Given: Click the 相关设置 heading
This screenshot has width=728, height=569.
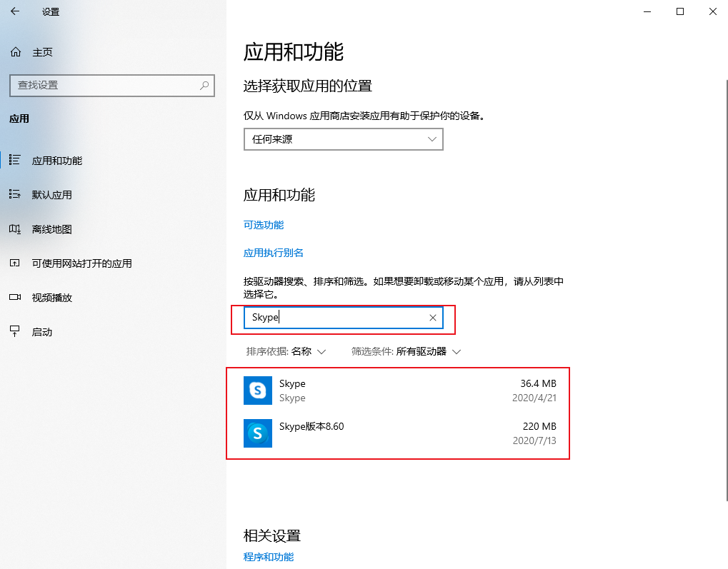Looking at the screenshot, I should [x=272, y=535].
